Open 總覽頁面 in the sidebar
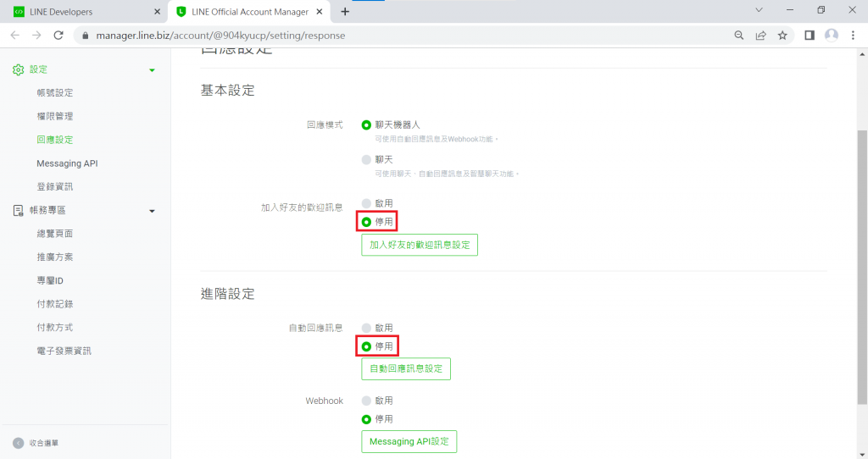The height and width of the screenshot is (459, 868). click(55, 234)
